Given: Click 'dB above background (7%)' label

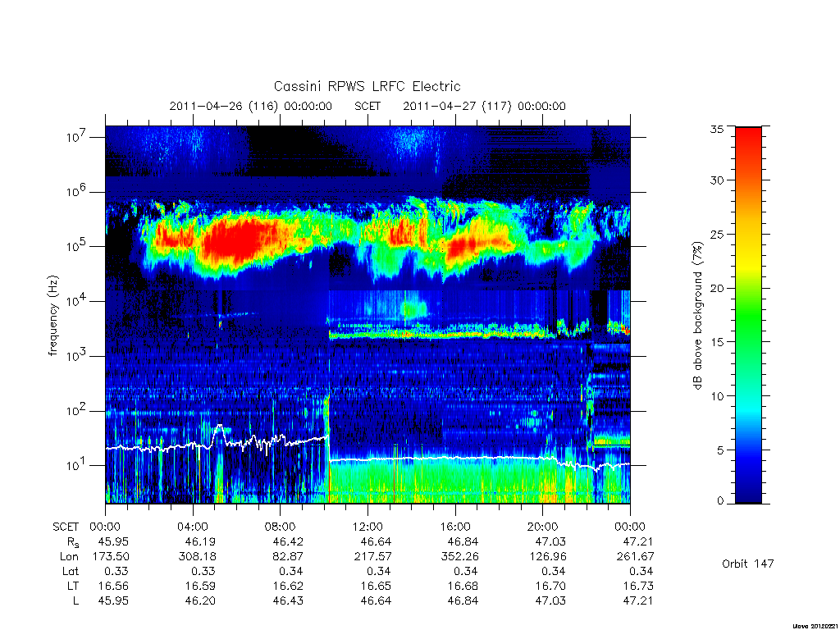Looking at the screenshot, I should coord(697,316).
